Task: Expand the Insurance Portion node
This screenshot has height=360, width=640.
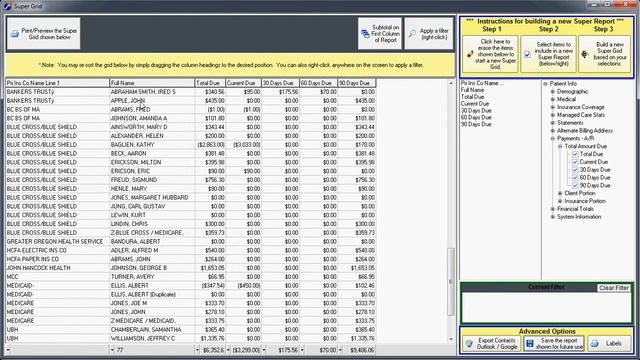Action: pos(560,201)
